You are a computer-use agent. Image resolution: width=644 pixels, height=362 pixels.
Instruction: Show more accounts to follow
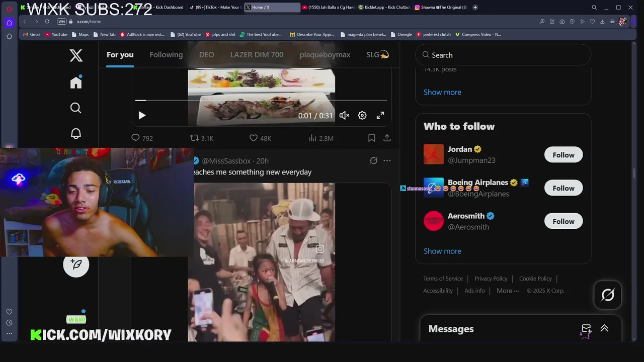click(x=442, y=251)
